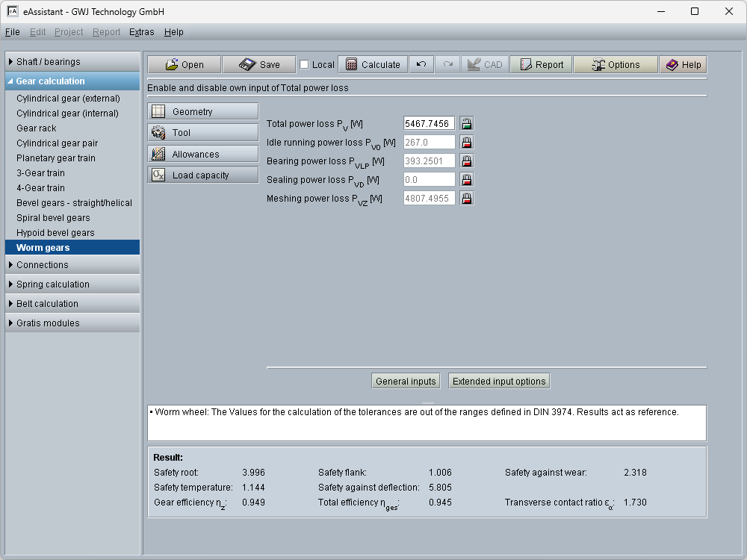Open the Options settings button
This screenshot has height=560, width=747.
tap(616, 65)
